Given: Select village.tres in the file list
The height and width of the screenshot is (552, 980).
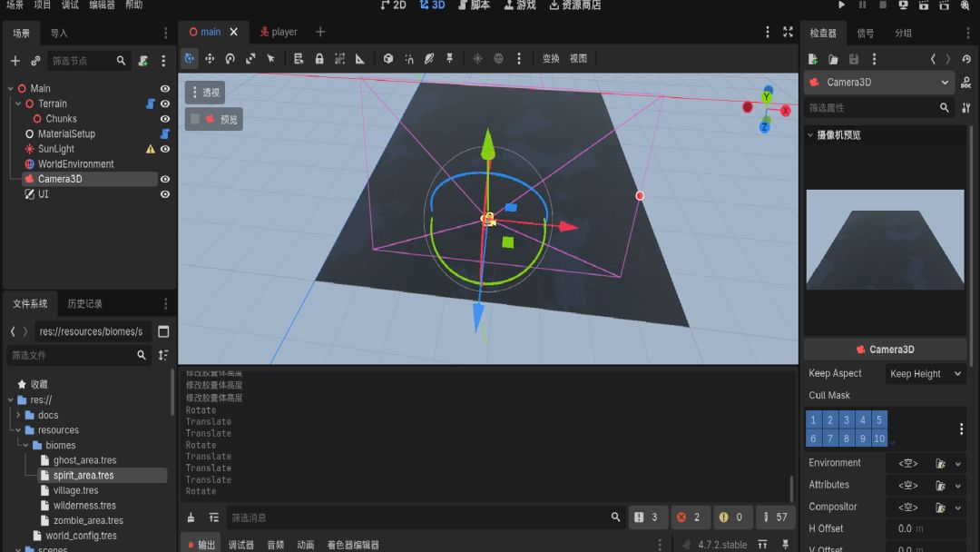Looking at the screenshot, I should [x=75, y=490].
